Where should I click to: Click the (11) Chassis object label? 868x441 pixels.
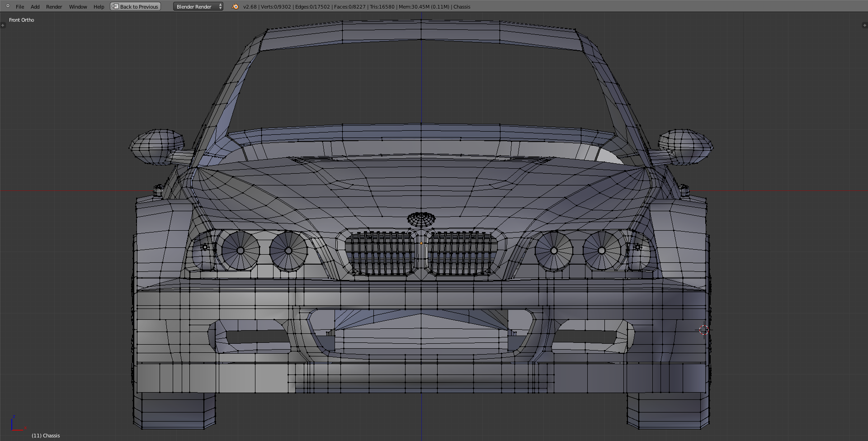(46, 436)
